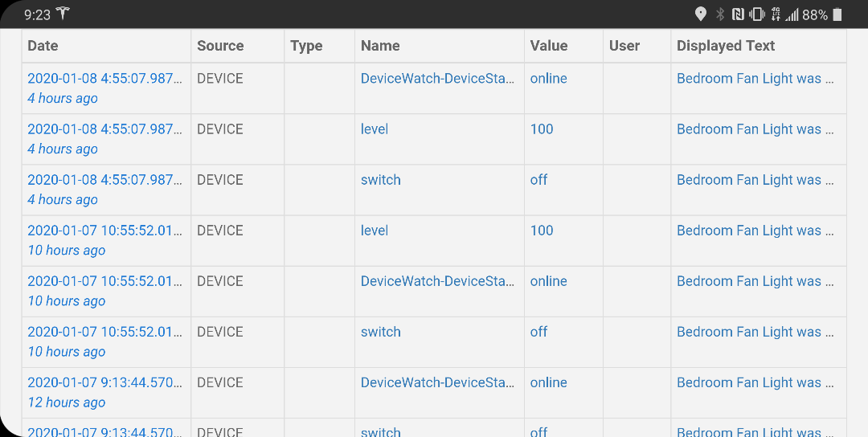The width and height of the screenshot is (868, 437).
Task: Click off value in 4-hours-ago switch row
Action: tap(538, 180)
